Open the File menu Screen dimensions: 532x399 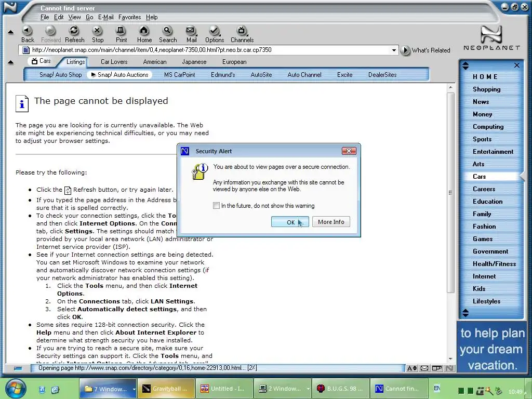point(45,17)
